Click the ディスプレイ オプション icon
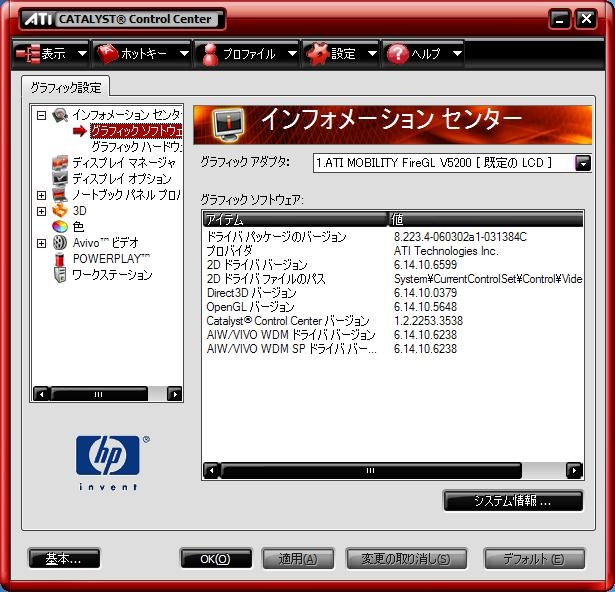Viewport: 615px width, 592px height. 60,179
